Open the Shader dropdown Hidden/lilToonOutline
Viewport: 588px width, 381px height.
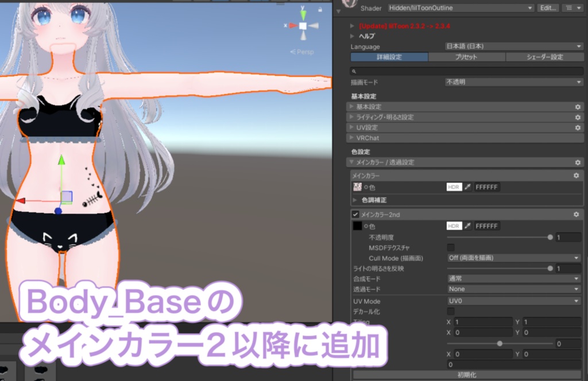pos(461,8)
